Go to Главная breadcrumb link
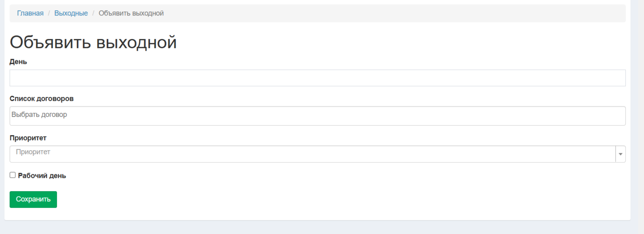The image size is (644, 234). pyautogui.click(x=30, y=13)
